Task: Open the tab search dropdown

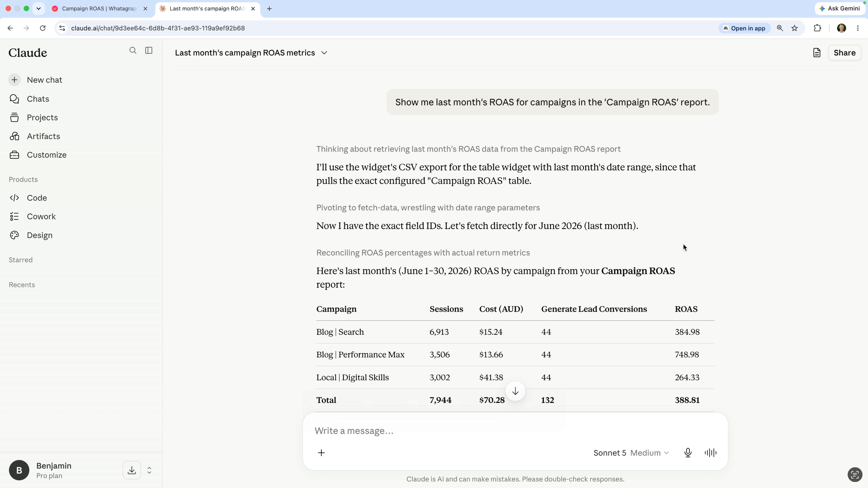Action: tap(38, 9)
